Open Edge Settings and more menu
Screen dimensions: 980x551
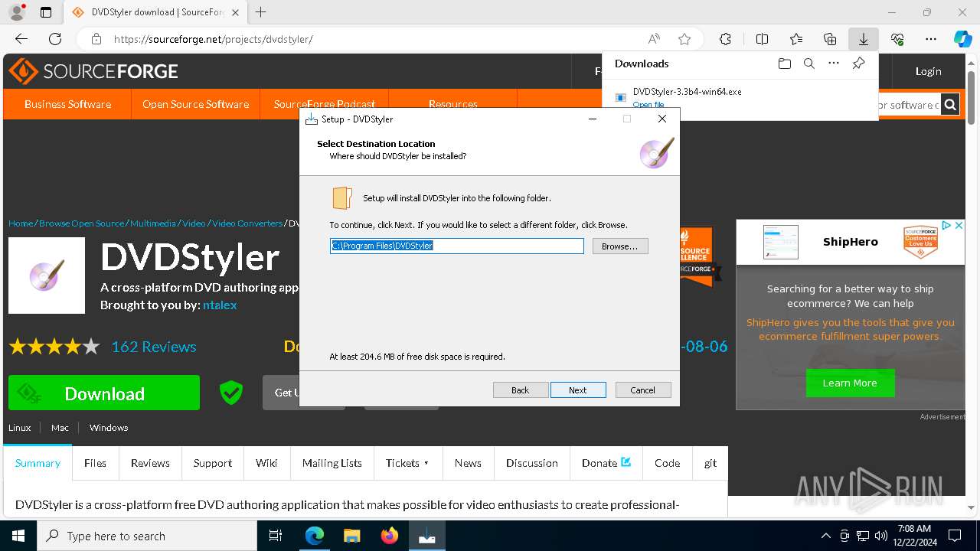931,39
